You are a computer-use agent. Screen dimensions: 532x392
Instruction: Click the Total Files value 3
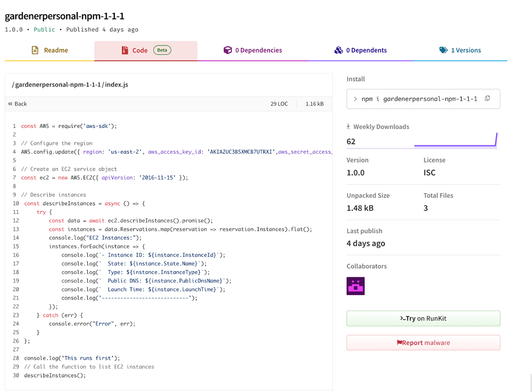tap(426, 208)
